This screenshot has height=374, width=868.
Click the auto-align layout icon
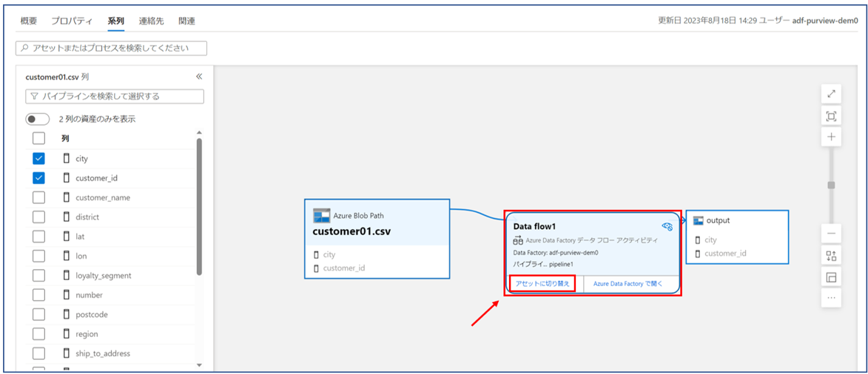(x=831, y=256)
